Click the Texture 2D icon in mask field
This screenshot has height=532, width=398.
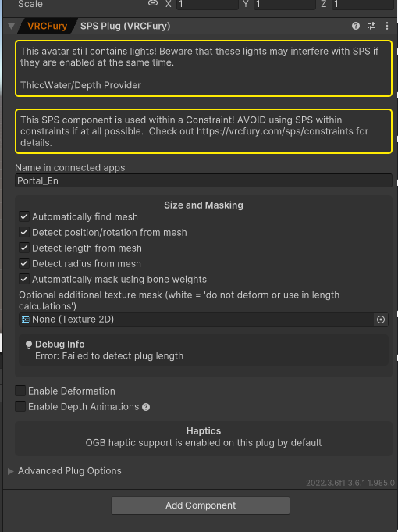tap(25, 320)
